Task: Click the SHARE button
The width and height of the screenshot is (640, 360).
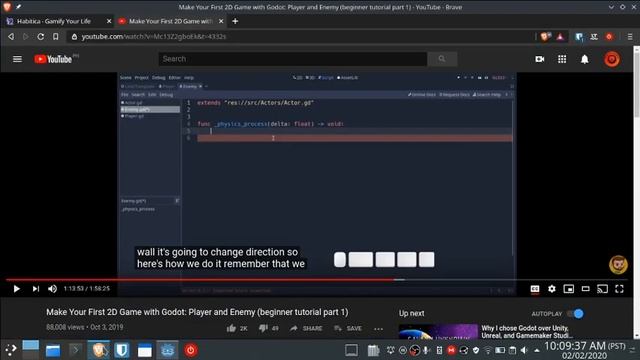Action: (x=306, y=328)
